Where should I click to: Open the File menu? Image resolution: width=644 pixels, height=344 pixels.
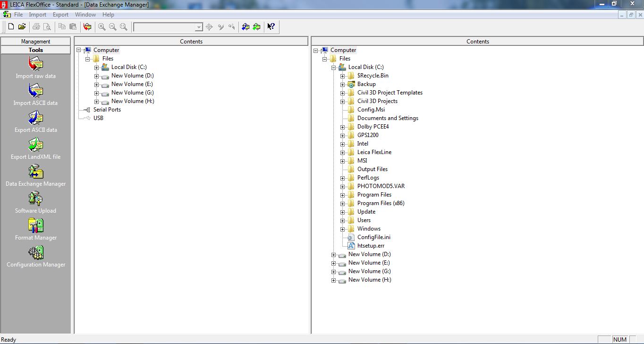(x=18, y=15)
